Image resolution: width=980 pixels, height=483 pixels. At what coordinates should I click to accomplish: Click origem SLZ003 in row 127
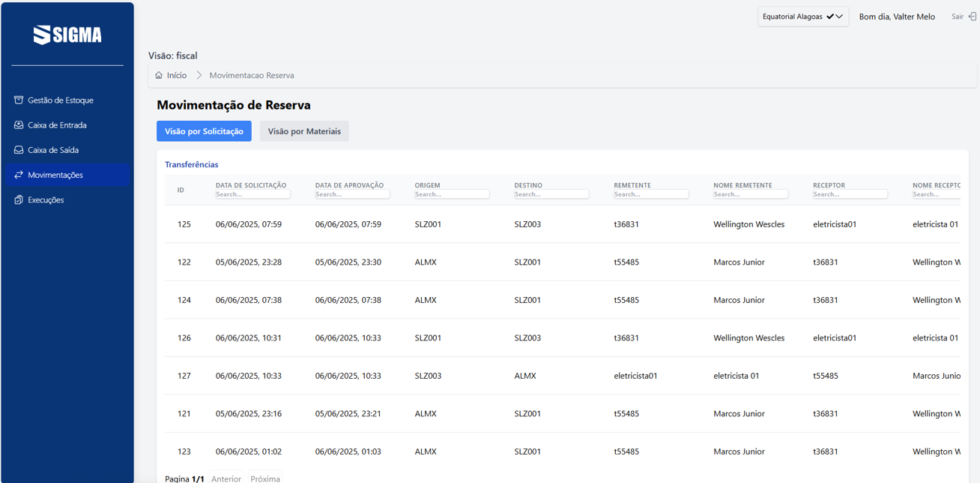(429, 376)
